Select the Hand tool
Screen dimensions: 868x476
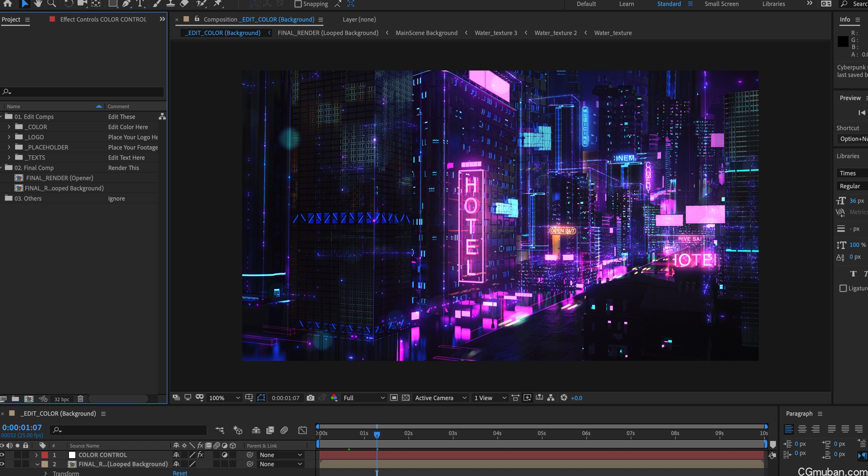coord(38,4)
